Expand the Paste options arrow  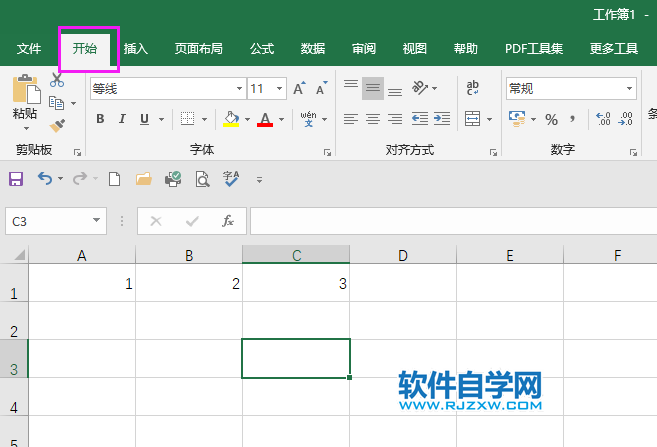tap(26, 128)
